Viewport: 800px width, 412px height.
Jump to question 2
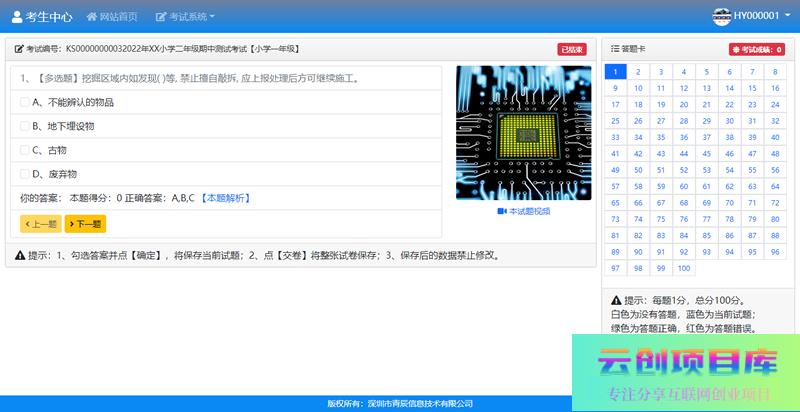tap(638, 72)
